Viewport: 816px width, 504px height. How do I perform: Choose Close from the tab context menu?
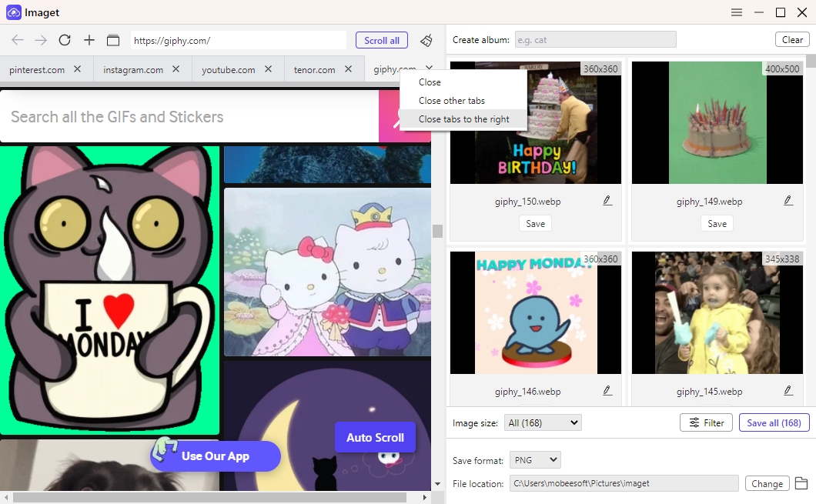click(463, 82)
